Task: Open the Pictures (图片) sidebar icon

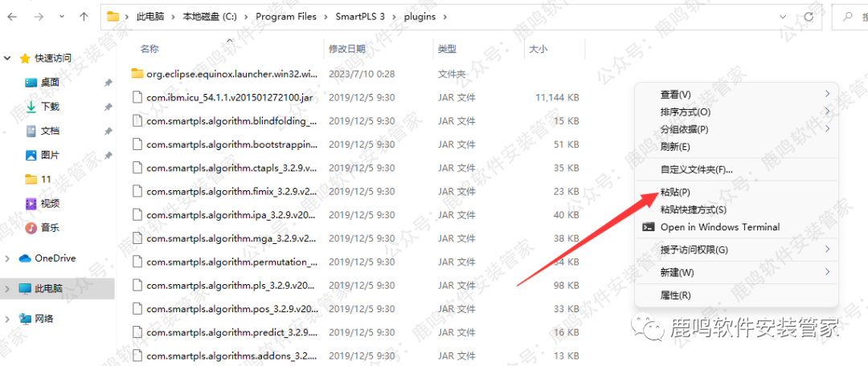Action: (31, 155)
